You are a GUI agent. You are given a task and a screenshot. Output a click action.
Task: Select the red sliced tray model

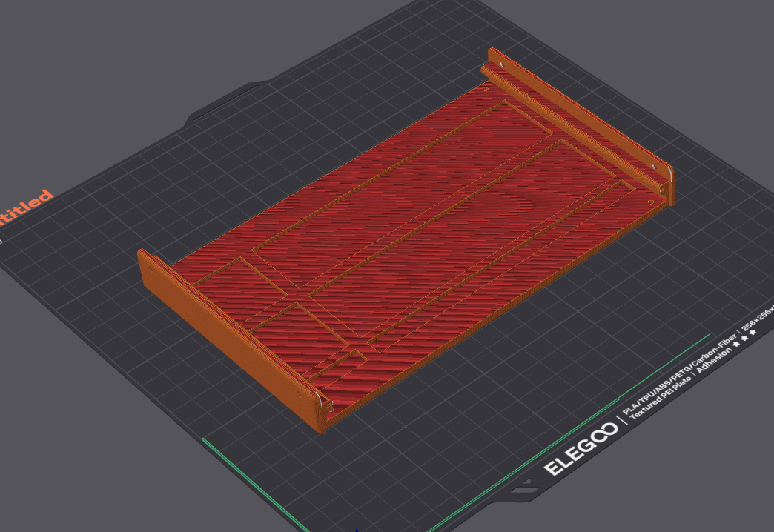(x=405, y=242)
